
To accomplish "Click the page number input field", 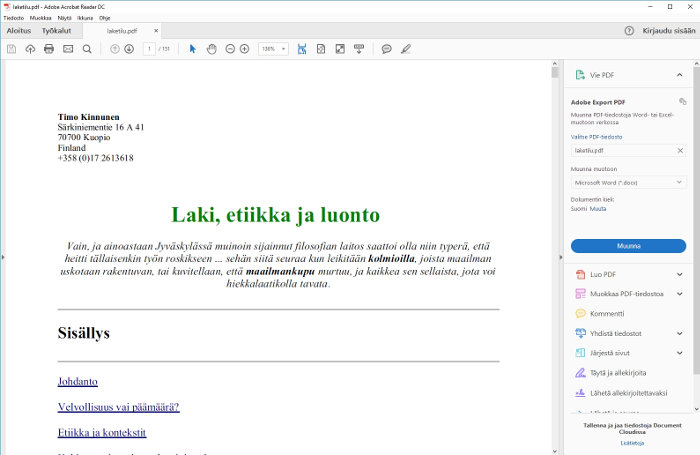I will 149,49.
